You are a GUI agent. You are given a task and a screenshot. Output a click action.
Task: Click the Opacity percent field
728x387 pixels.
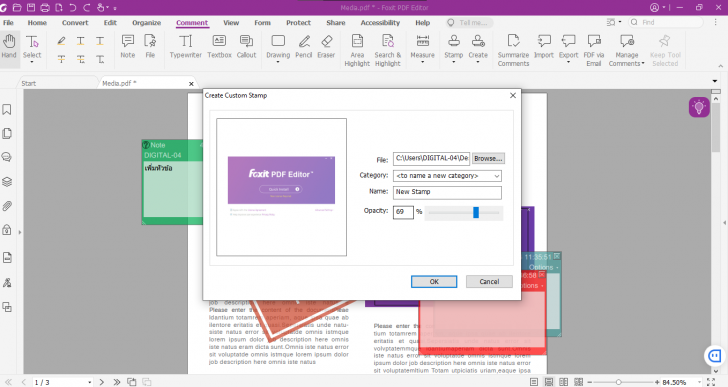403,212
